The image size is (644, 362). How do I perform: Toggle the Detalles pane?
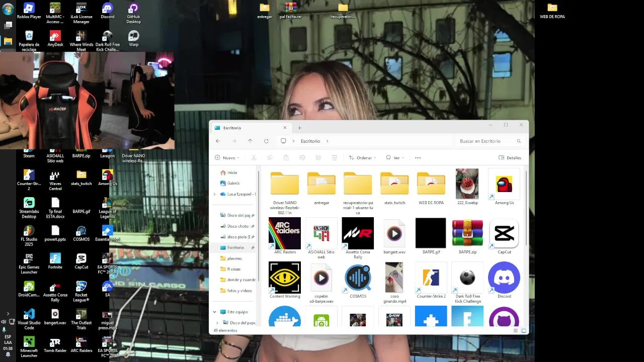(x=510, y=158)
